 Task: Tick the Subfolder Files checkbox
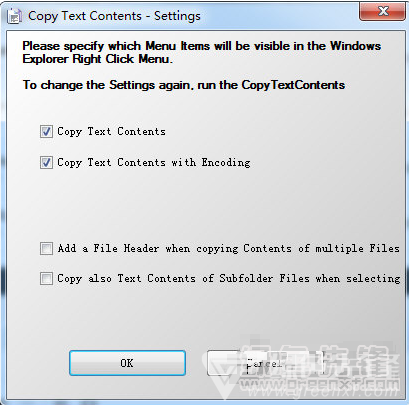point(46,279)
